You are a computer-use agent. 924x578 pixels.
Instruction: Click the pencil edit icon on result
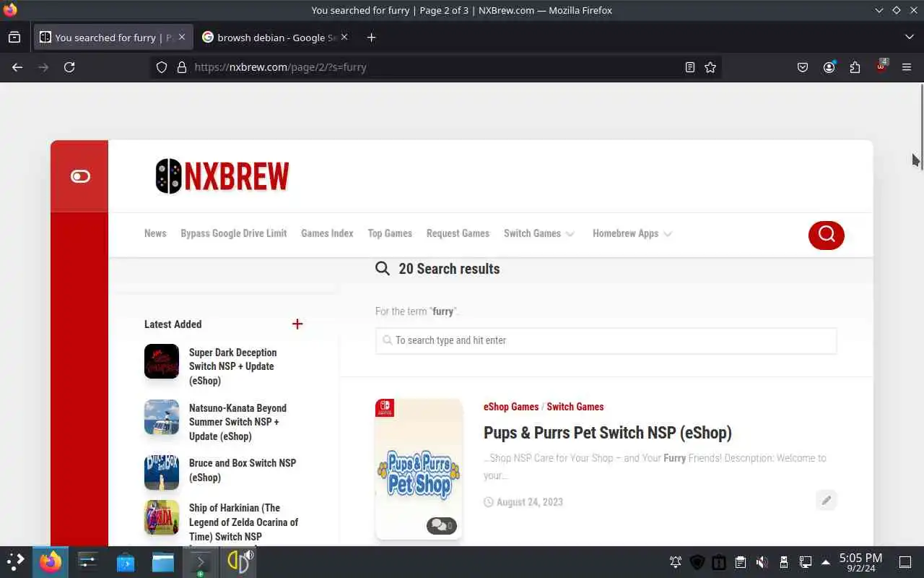[x=827, y=500]
